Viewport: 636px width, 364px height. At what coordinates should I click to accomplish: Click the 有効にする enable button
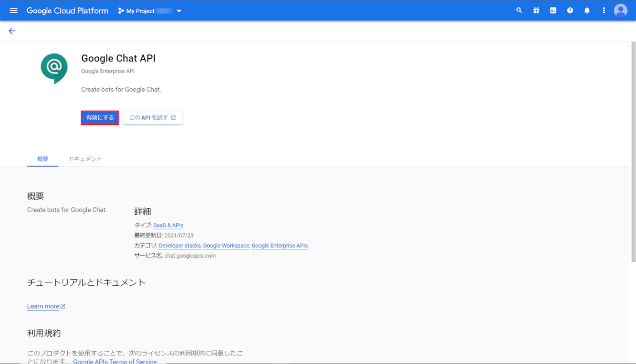[x=100, y=117]
